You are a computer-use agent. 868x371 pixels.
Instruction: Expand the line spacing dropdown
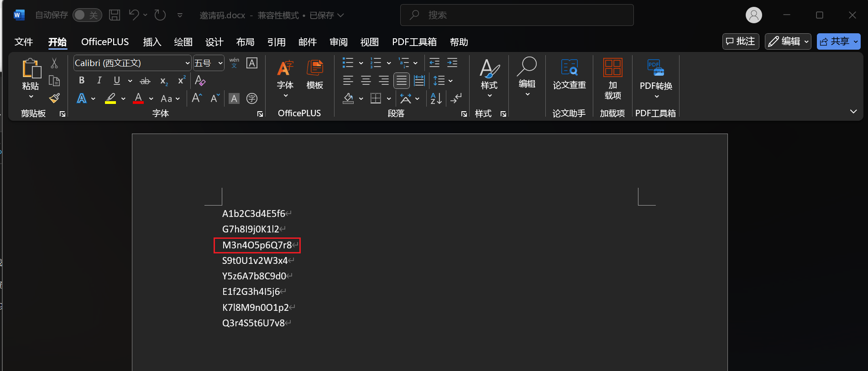tap(450, 81)
